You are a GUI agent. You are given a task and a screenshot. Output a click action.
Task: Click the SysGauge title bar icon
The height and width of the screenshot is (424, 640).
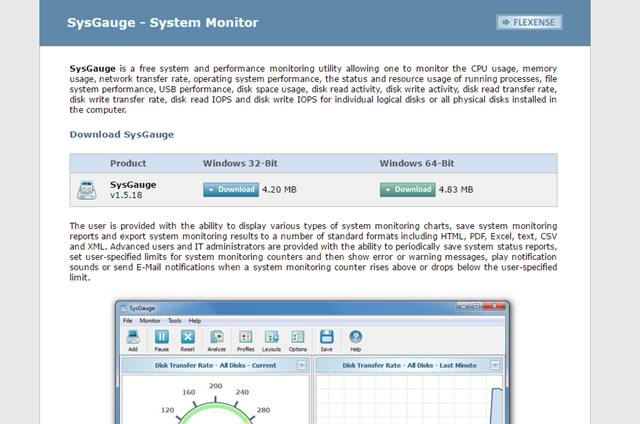click(x=124, y=308)
